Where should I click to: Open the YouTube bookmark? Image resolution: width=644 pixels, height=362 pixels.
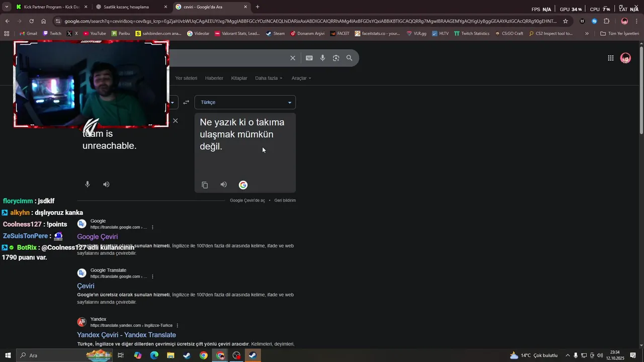(x=94, y=34)
